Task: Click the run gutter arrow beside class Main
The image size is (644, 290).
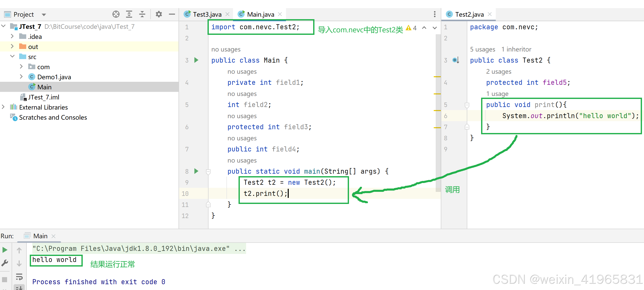Action: (x=196, y=60)
